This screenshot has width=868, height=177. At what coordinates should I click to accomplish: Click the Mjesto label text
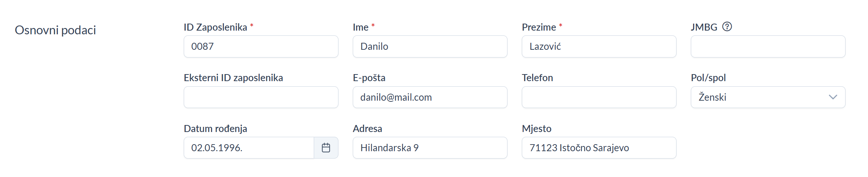(x=537, y=129)
